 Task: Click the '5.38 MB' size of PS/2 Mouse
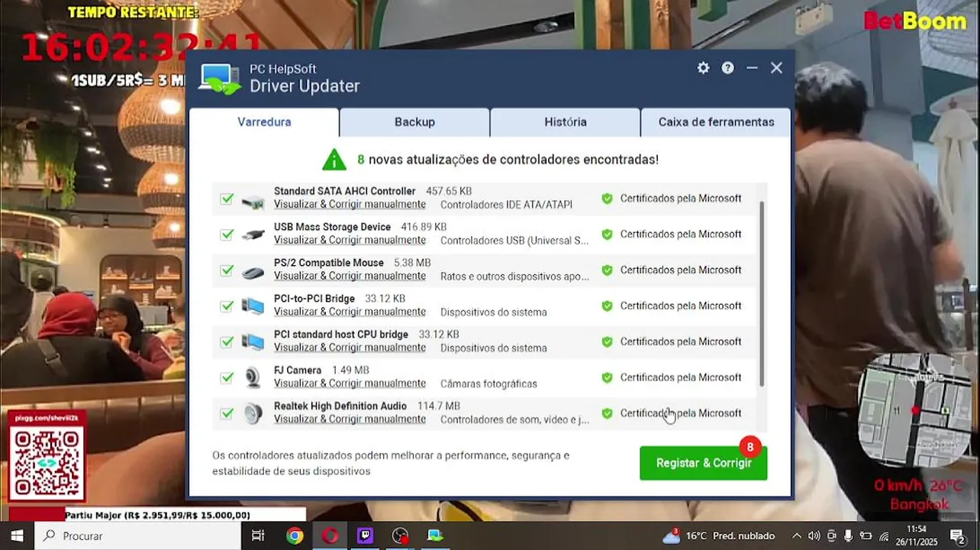pos(412,262)
